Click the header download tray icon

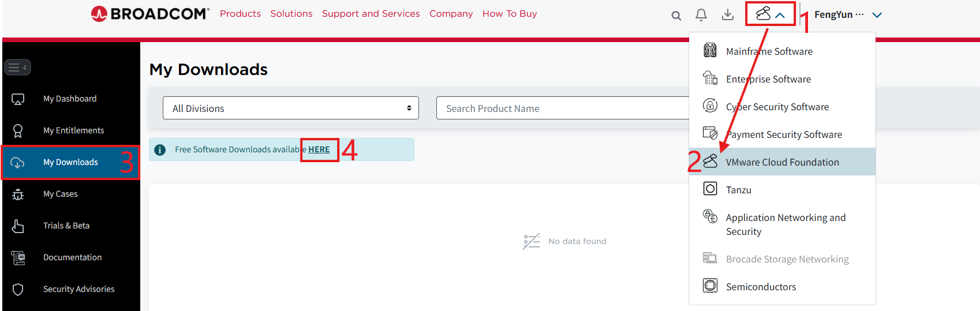pyautogui.click(x=728, y=14)
